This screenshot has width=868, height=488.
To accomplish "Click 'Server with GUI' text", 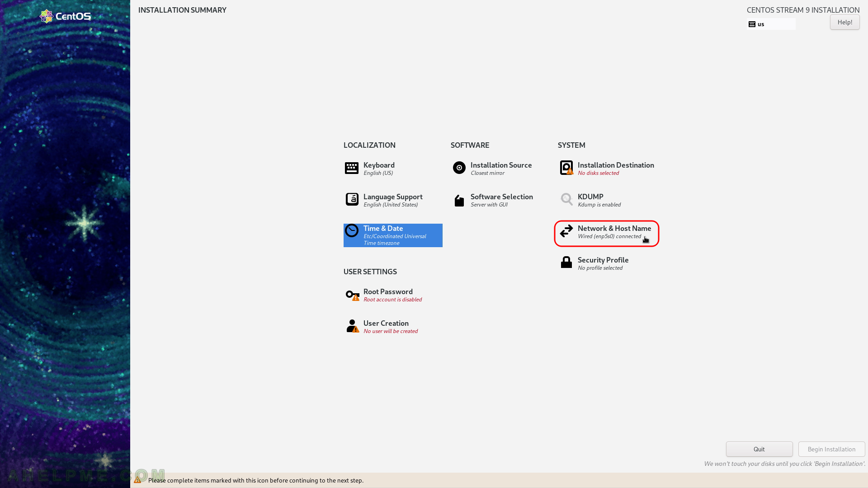I will (x=489, y=205).
